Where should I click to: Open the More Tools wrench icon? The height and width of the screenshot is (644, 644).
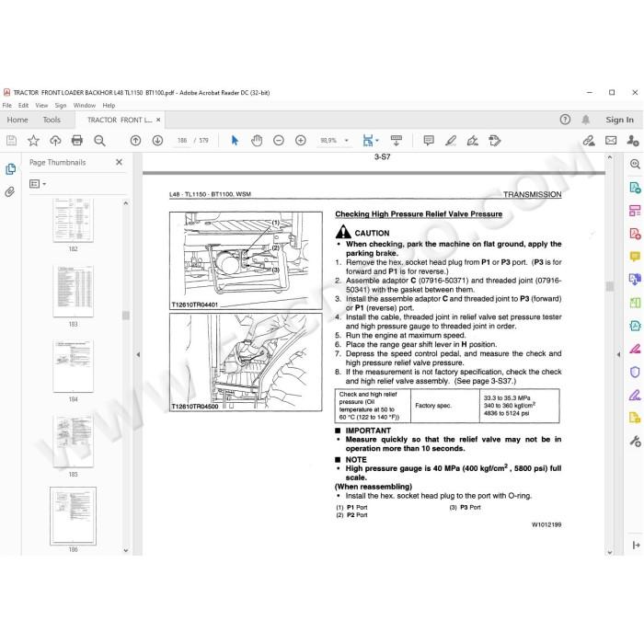click(x=635, y=442)
